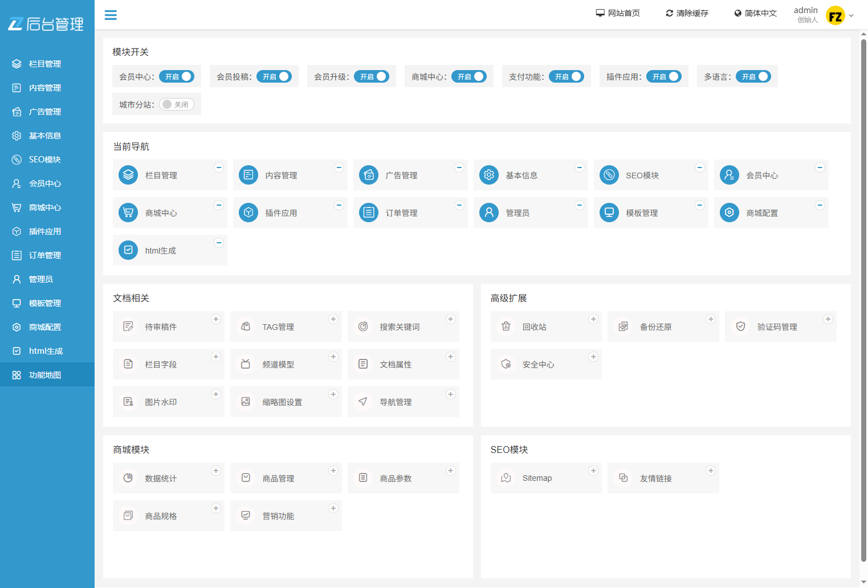868x588 pixels.
Task: Open the FZ avatar account menu
Action: 836,16
